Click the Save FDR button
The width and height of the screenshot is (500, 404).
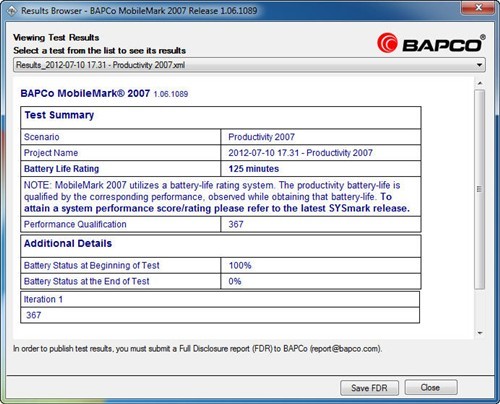369,388
